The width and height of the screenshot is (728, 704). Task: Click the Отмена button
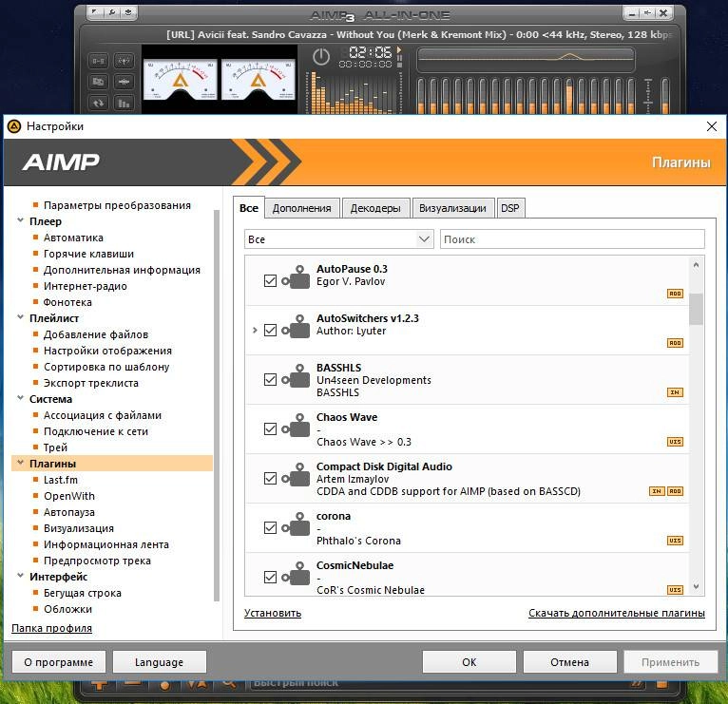(x=570, y=662)
